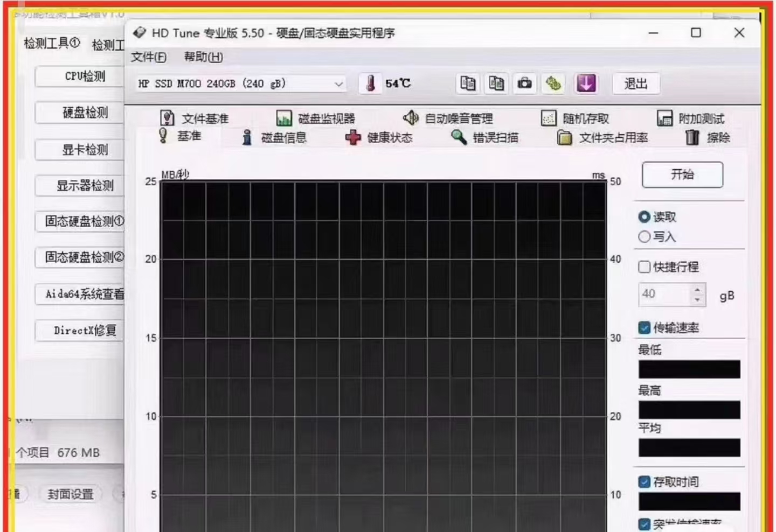Click the thermometer temperature icon
Image resolution: width=776 pixels, height=532 pixels.
[370, 83]
